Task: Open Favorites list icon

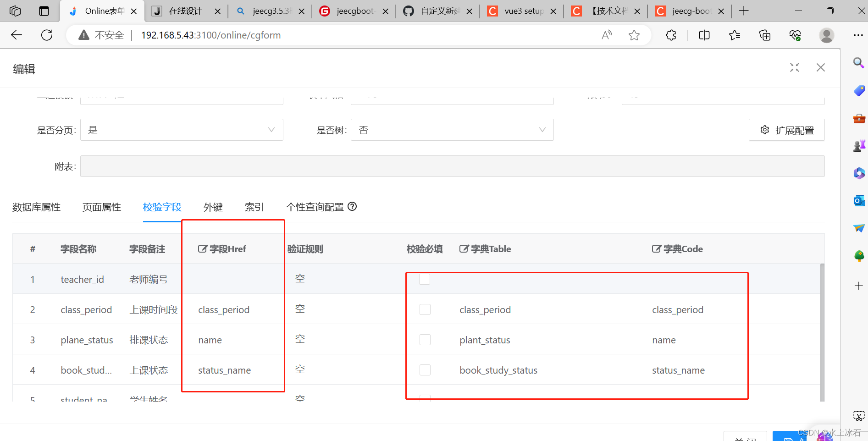Action: click(735, 35)
